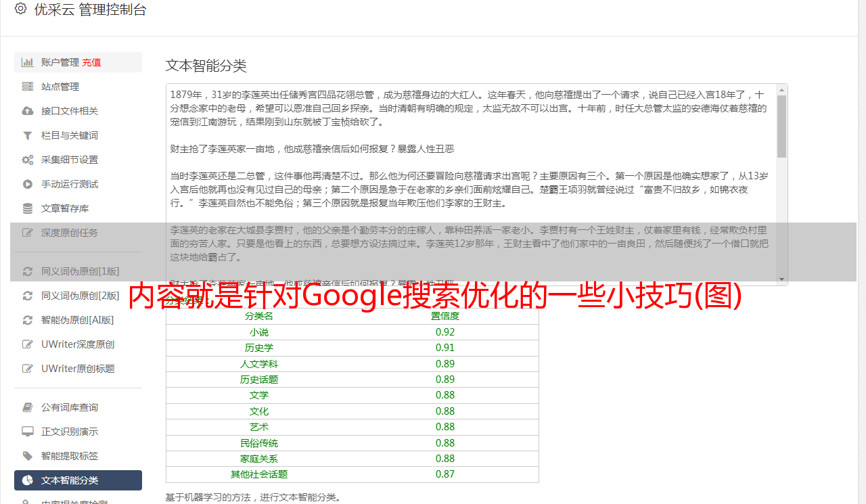The image size is (866, 504).
Task: Click the server icon for 站点管理
Action: pos(28,87)
